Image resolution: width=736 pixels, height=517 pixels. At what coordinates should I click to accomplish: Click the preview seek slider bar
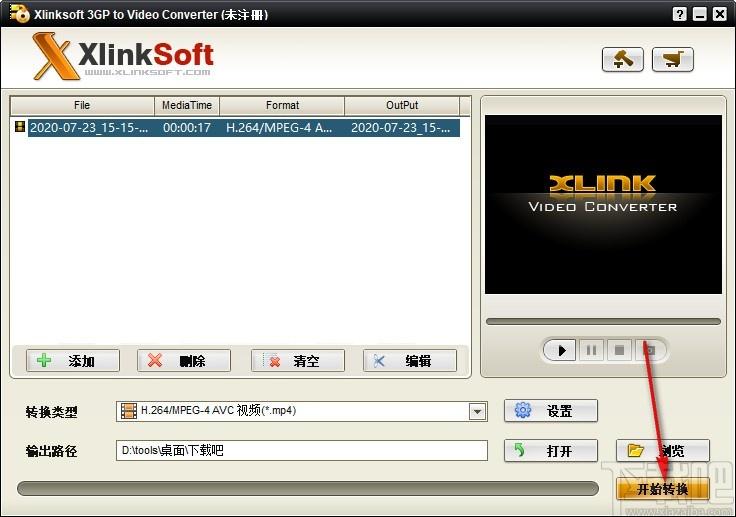click(603, 322)
